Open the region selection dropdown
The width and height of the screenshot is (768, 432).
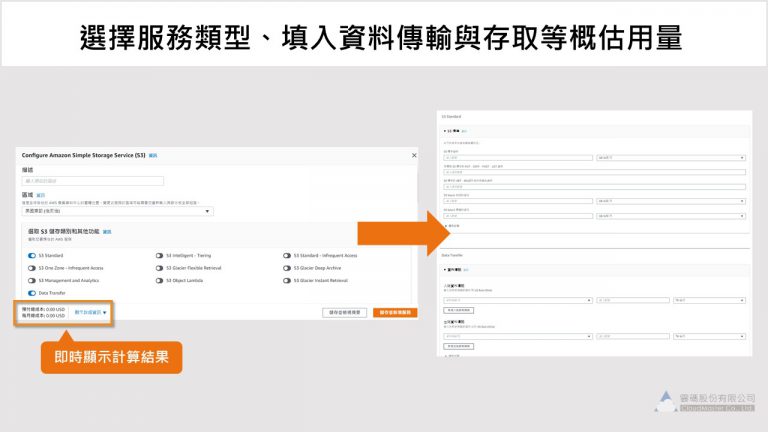[x=118, y=211]
